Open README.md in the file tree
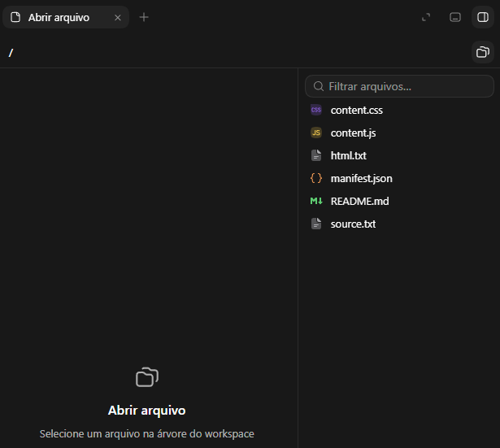 (x=399, y=201)
